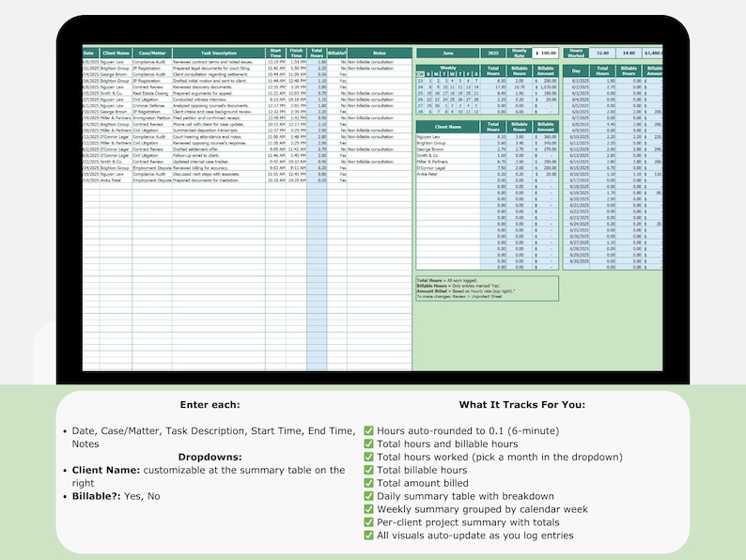
Task: Click the checkmark next to "Total hours and billable hours"
Action: [368, 443]
